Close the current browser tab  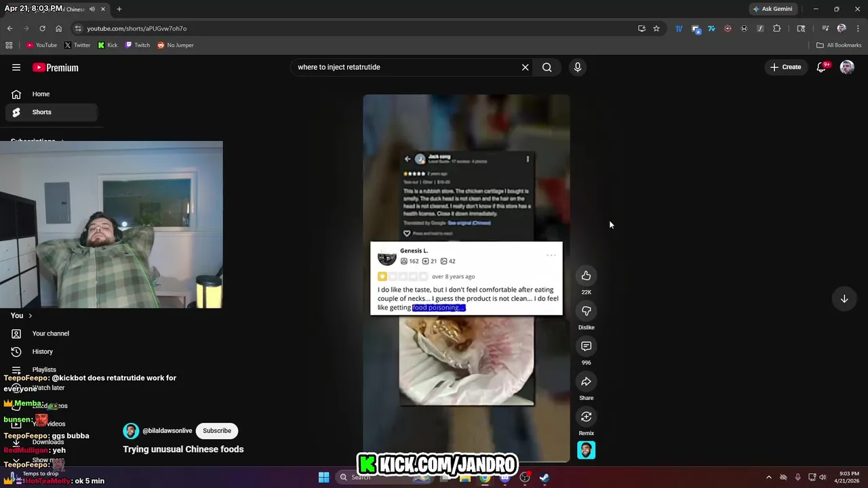tap(103, 9)
